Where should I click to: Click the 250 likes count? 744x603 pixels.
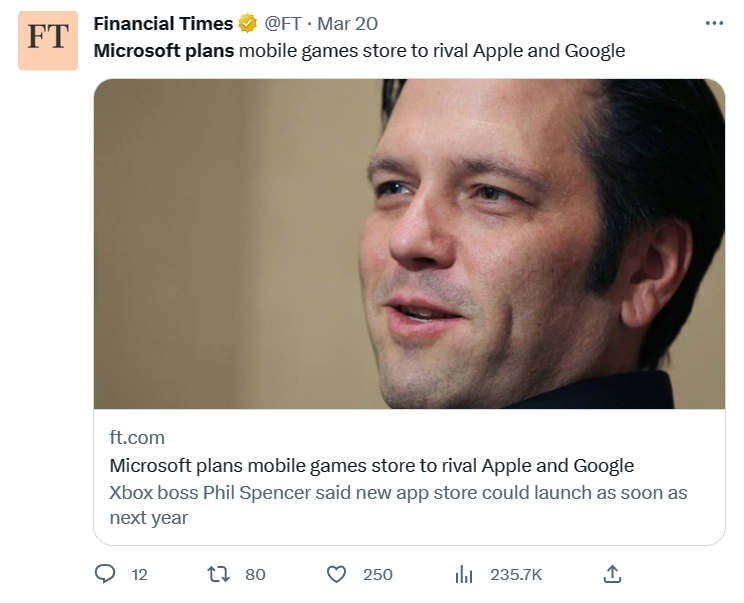tap(377, 574)
